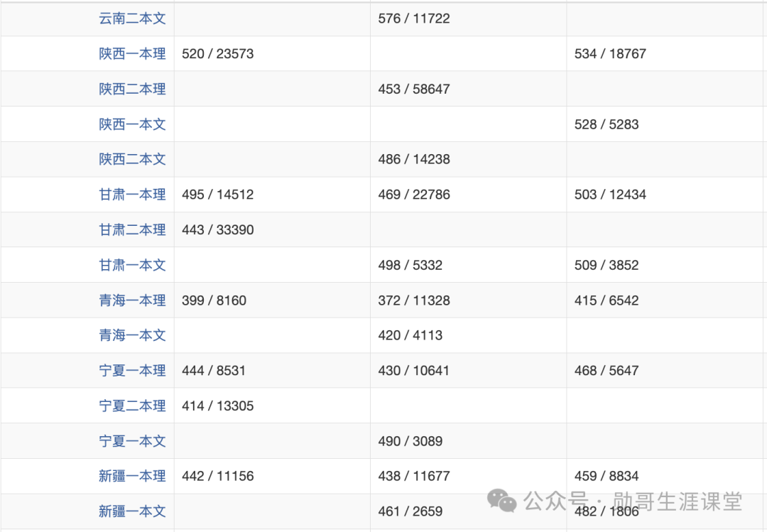Select the cell 438 / 11677

coord(468,476)
